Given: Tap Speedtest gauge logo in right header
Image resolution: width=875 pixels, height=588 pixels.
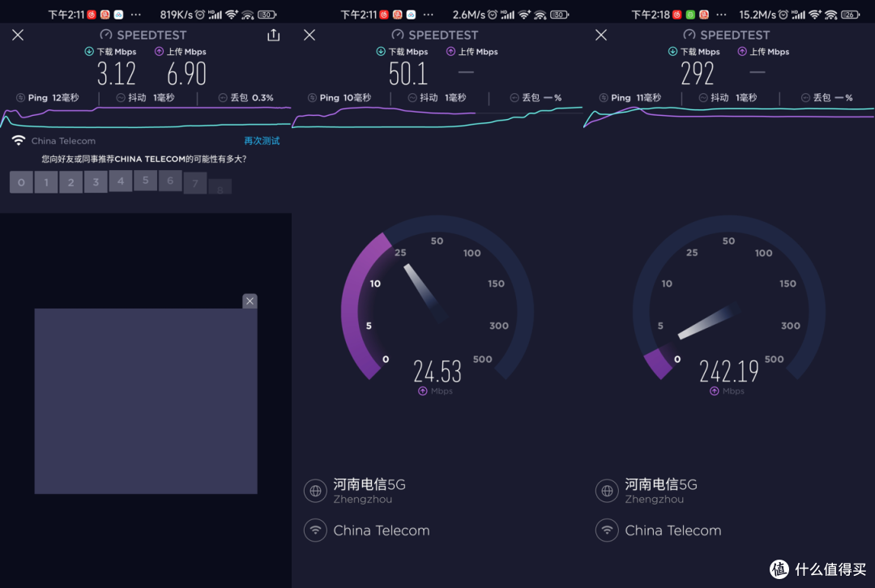Looking at the screenshot, I should (x=689, y=35).
